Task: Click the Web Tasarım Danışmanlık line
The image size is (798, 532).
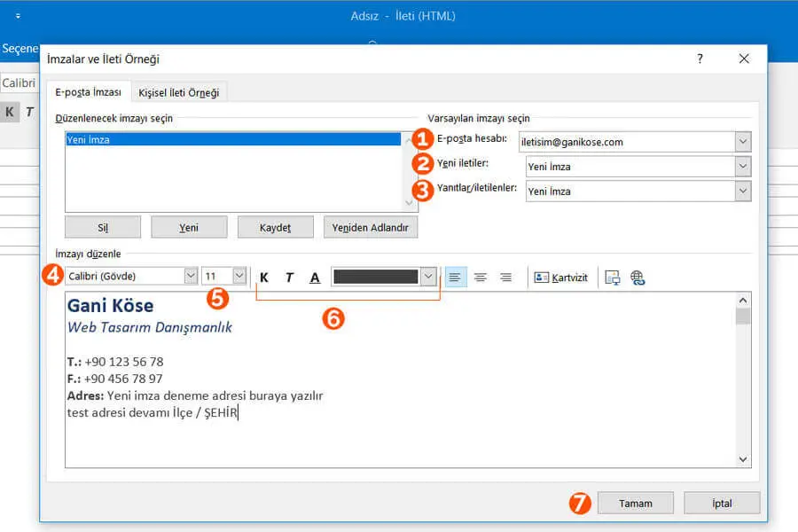Action: click(150, 327)
